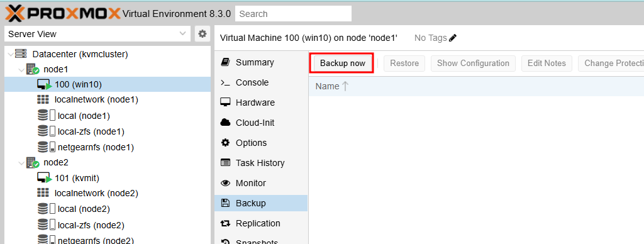This screenshot has height=244, width=644.
Task: Click the Backup floppy disk icon
Action: click(x=225, y=203)
